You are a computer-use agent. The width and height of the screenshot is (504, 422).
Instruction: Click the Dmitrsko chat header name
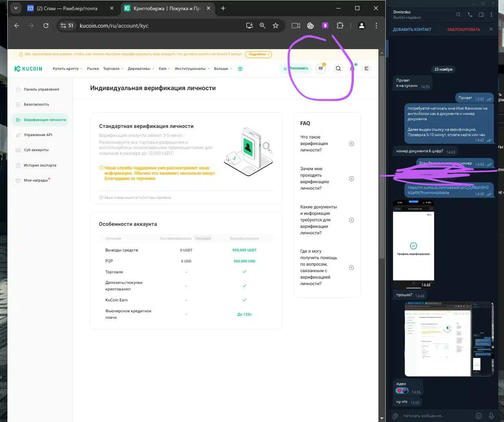tap(402, 12)
